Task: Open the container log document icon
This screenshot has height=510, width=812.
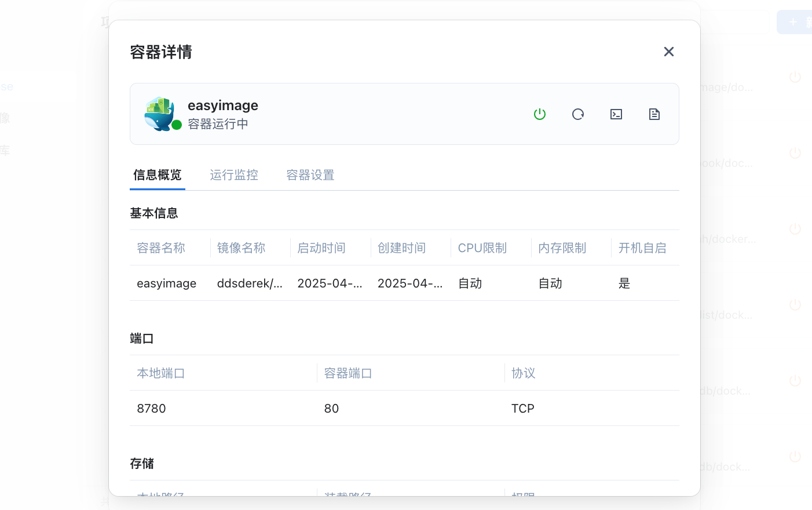Action: pos(654,114)
